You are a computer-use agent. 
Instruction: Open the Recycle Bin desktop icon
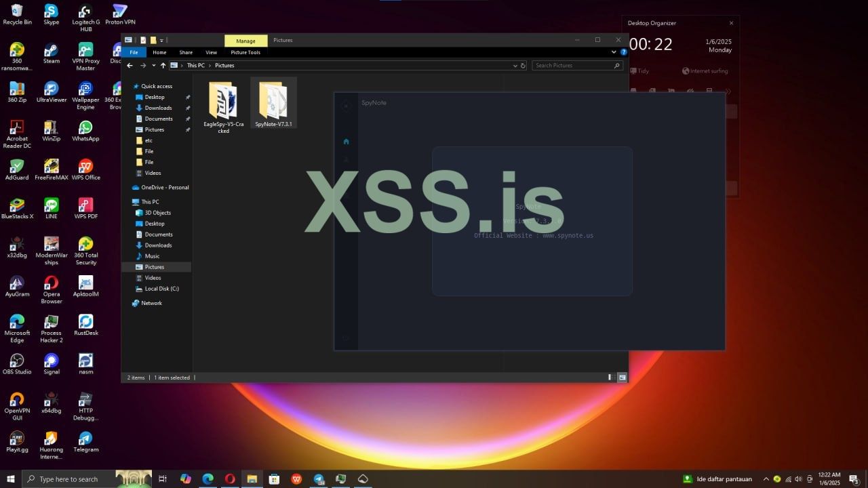[x=17, y=15]
